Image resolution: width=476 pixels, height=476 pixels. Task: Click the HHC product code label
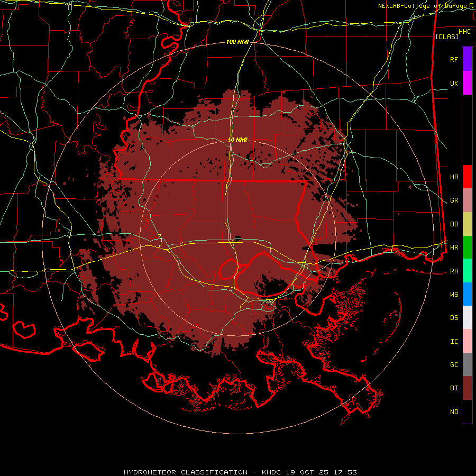[x=464, y=32]
